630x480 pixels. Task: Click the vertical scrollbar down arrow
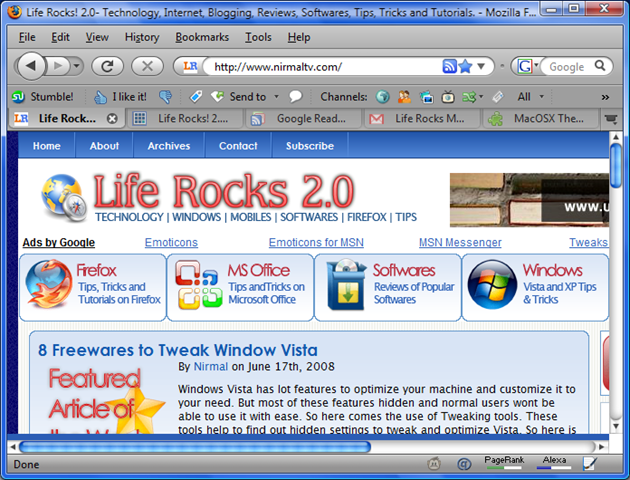(616, 426)
